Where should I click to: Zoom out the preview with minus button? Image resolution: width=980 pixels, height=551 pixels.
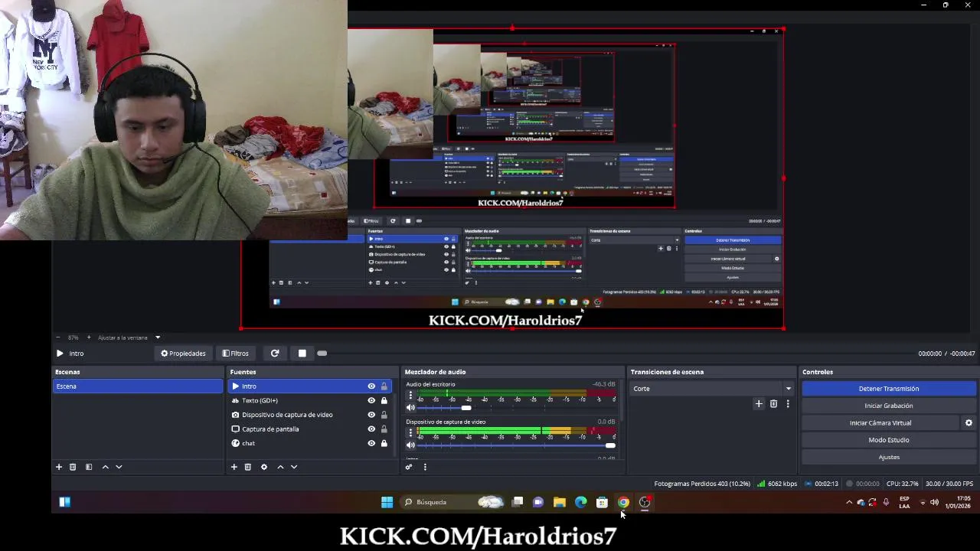point(58,337)
